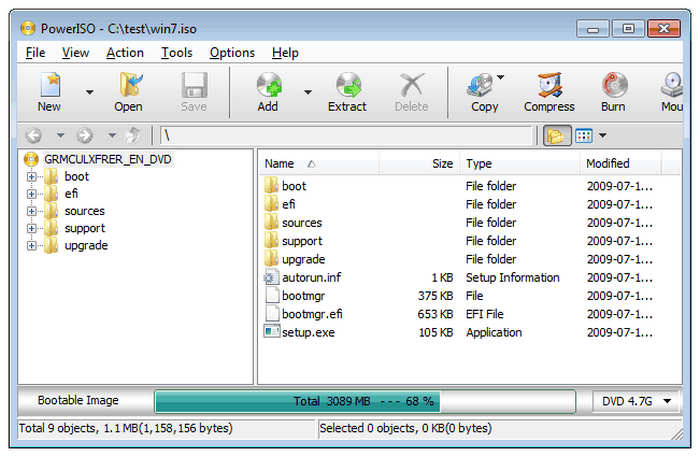The height and width of the screenshot is (457, 700).
Task: Open the Action menu
Action: [x=125, y=53]
